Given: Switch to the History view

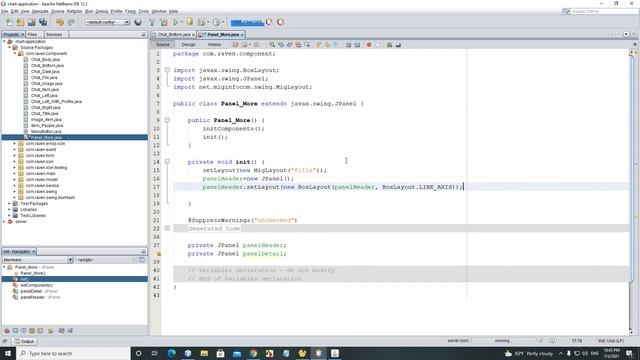Looking at the screenshot, I should click(214, 44).
